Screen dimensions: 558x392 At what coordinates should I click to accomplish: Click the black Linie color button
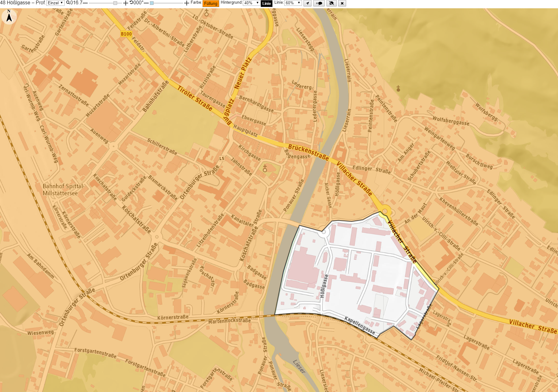[x=266, y=3]
